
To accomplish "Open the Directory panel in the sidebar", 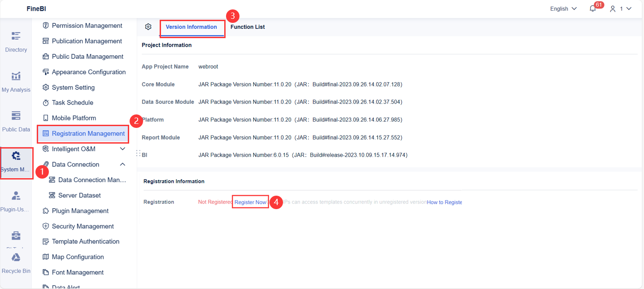I will click(x=16, y=42).
